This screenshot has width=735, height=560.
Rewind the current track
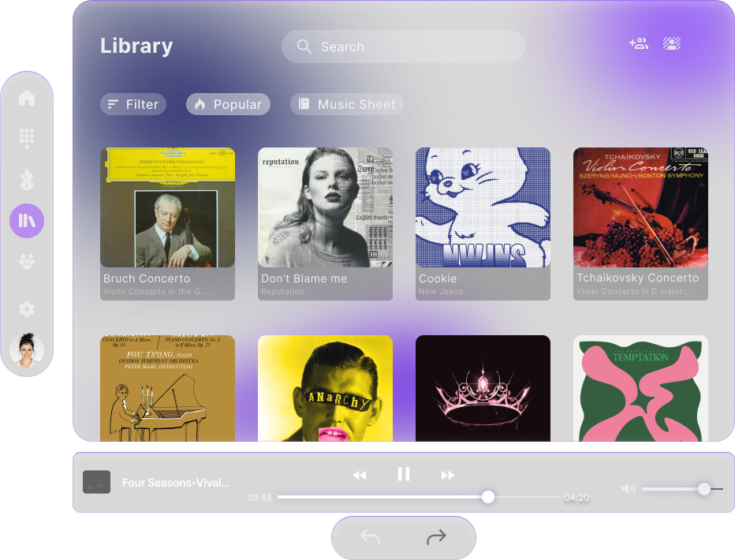360,475
